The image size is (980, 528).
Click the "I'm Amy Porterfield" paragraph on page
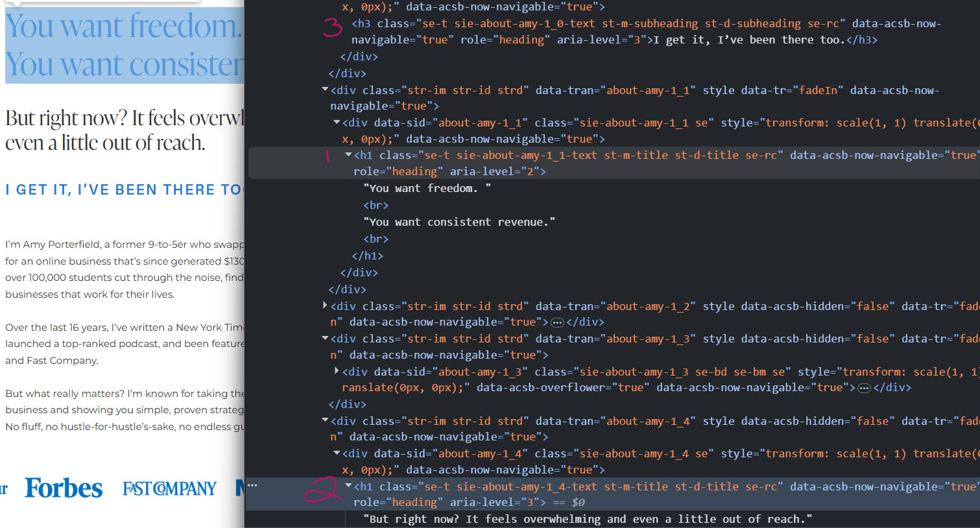(125, 269)
